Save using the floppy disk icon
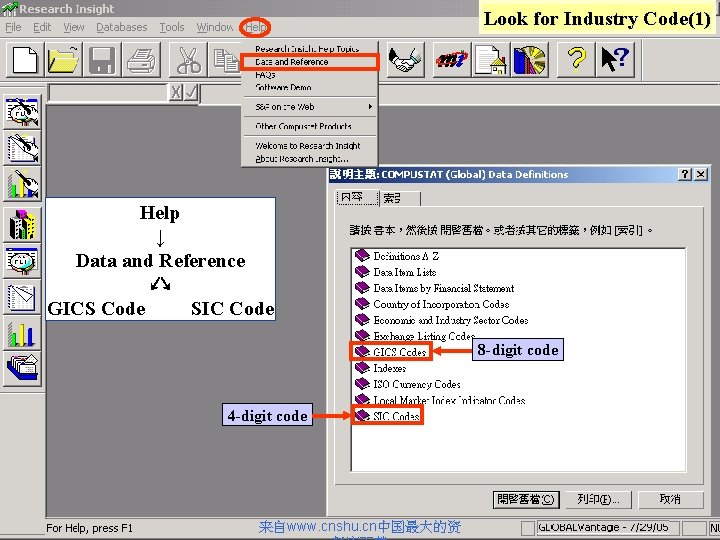The height and width of the screenshot is (540, 720). 102,60
